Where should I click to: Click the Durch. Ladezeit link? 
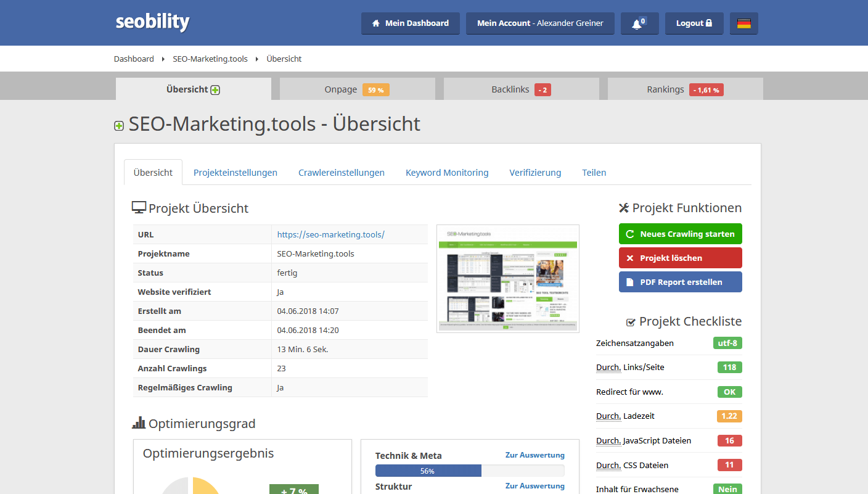click(608, 416)
